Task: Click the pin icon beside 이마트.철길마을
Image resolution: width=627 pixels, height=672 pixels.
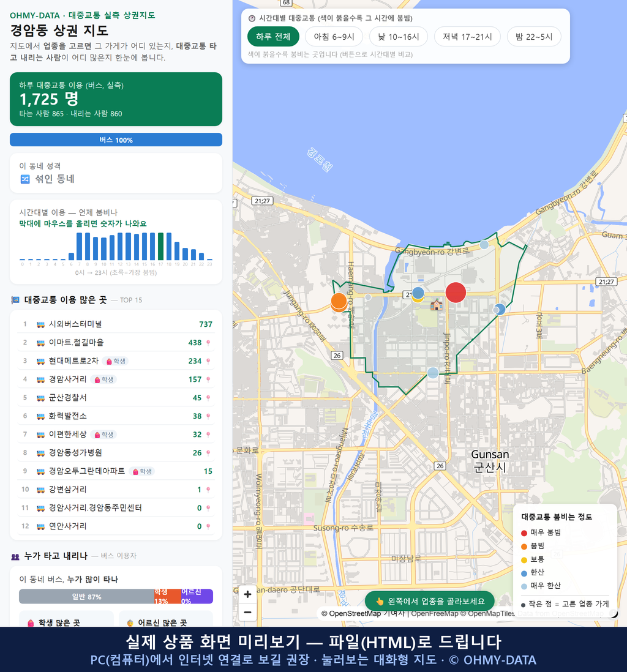Action: pyautogui.click(x=208, y=343)
